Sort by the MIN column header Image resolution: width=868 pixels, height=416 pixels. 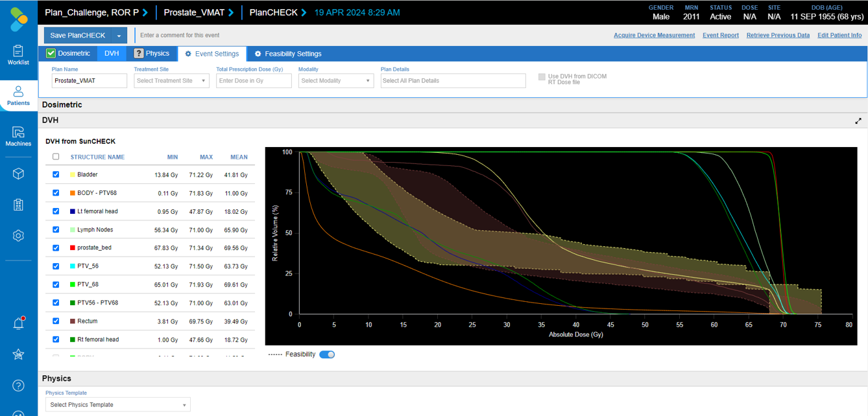click(173, 157)
